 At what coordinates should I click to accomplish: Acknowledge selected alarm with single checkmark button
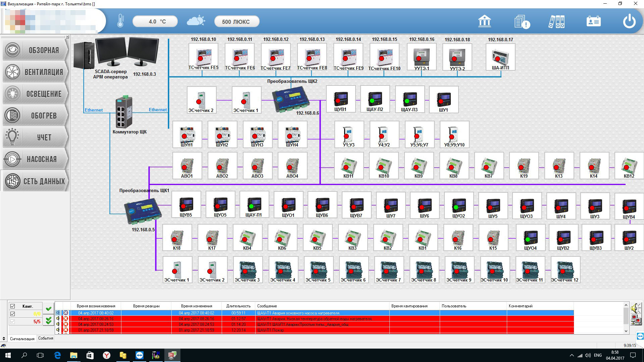(49, 309)
